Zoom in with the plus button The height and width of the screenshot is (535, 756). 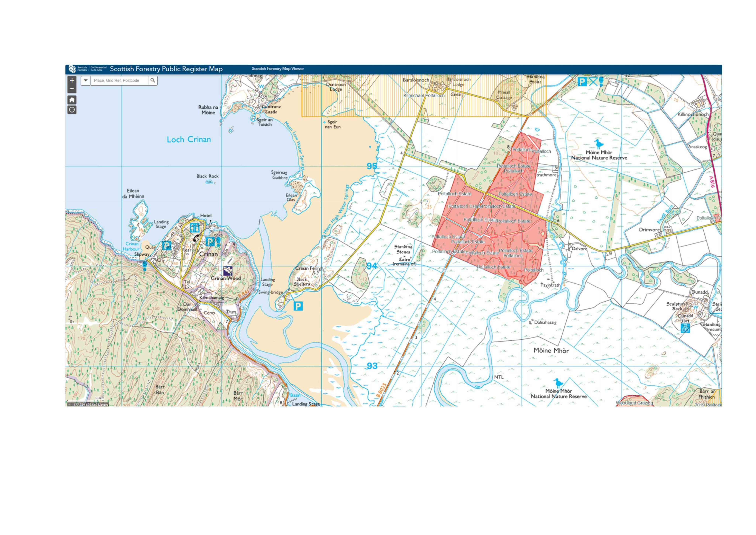coord(72,80)
